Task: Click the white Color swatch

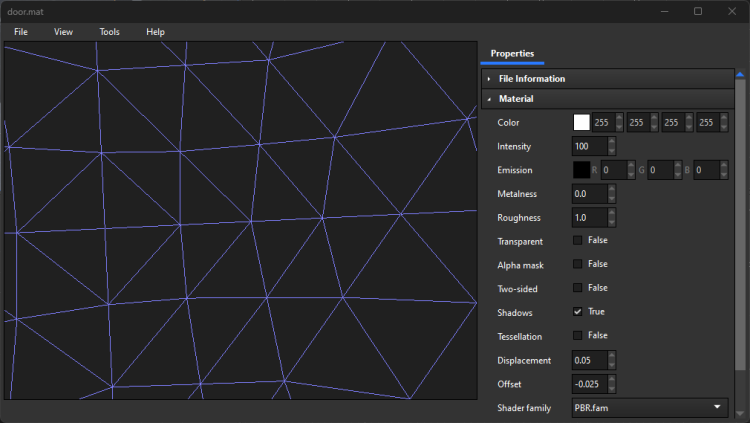Action: (x=581, y=122)
